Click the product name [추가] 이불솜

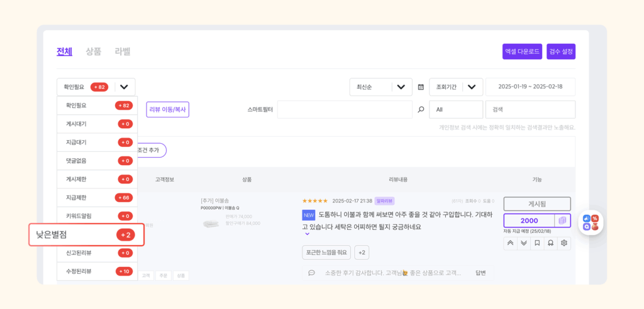214,201
